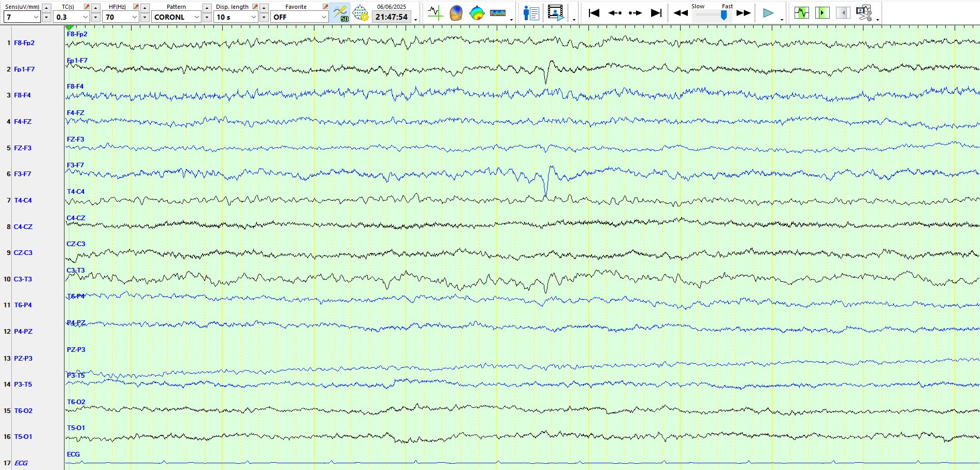Open the Disp. length dropdown showing 10 s
The width and height of the screenshot is (980, 470).
point(236,17)
